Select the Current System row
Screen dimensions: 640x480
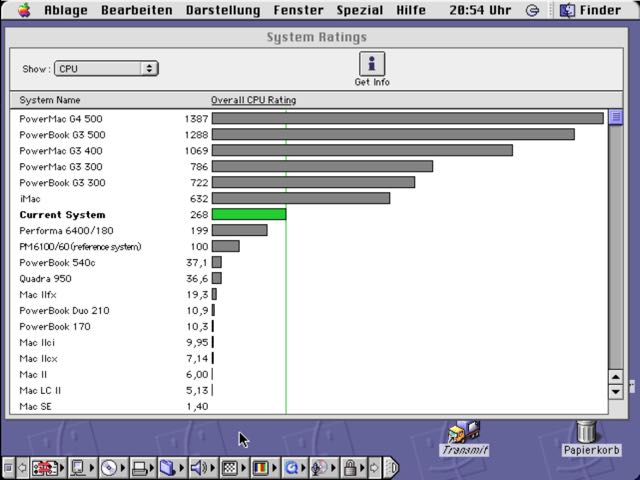click(309, 215)
